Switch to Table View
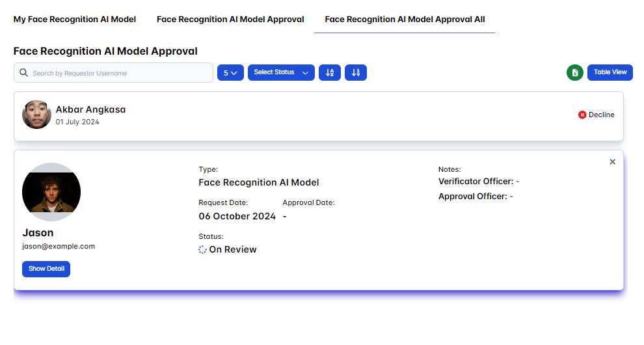Screen dimensions: 644x345 [610, 72]
